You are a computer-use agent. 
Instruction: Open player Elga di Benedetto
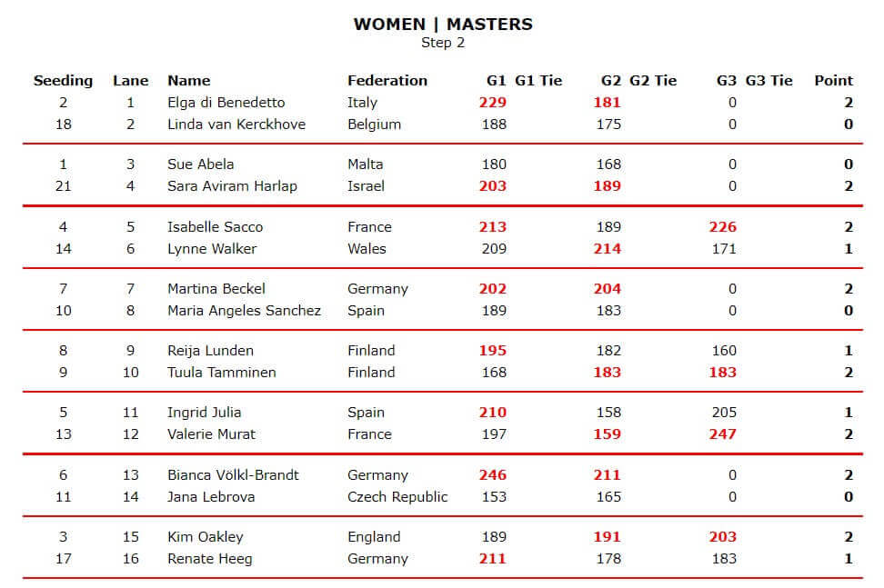click(x=226, y=103)
